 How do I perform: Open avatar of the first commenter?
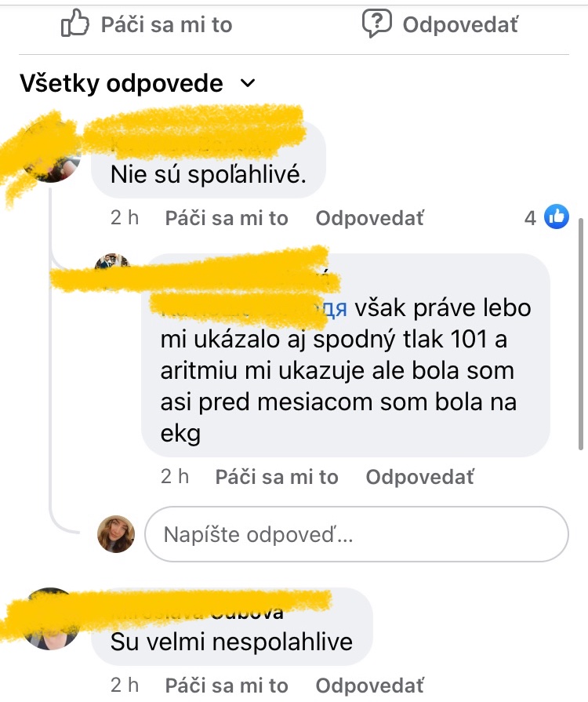(x=50, y=152)
